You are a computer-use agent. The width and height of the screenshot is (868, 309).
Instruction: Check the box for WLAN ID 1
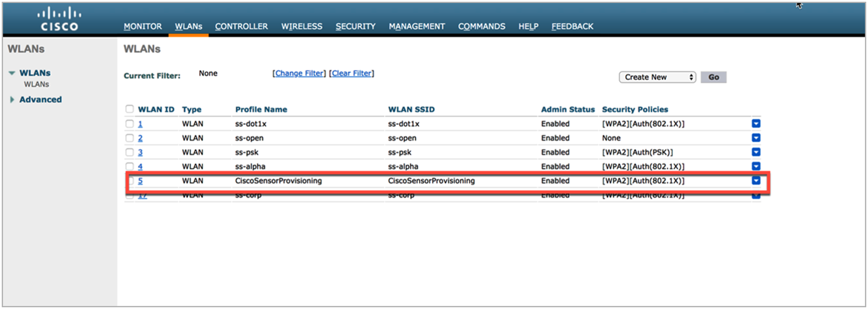coord(130,124)
